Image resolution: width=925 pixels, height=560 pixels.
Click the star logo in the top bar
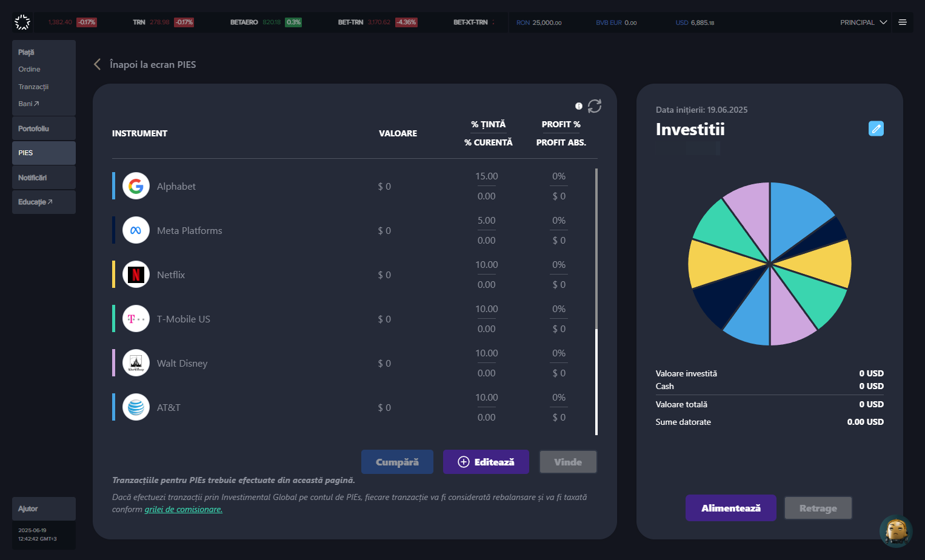22,22
